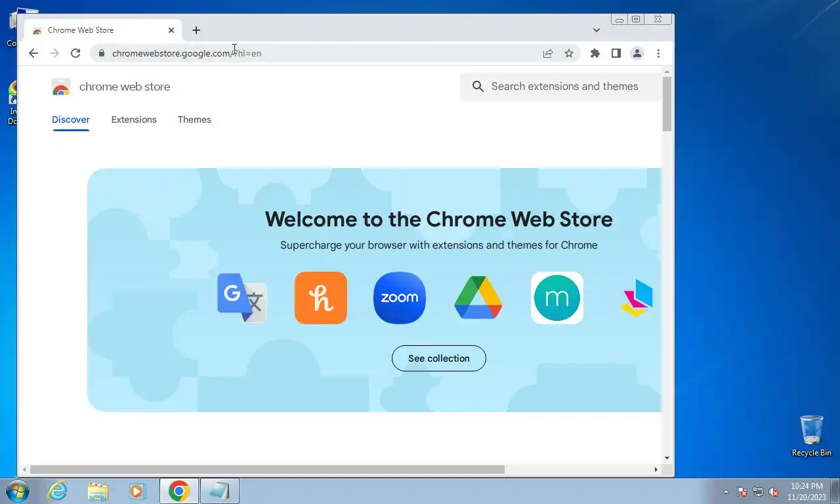Click the Chrome Web Store logo
Viewport: 840px width, 504px height.
click(61, 87)
